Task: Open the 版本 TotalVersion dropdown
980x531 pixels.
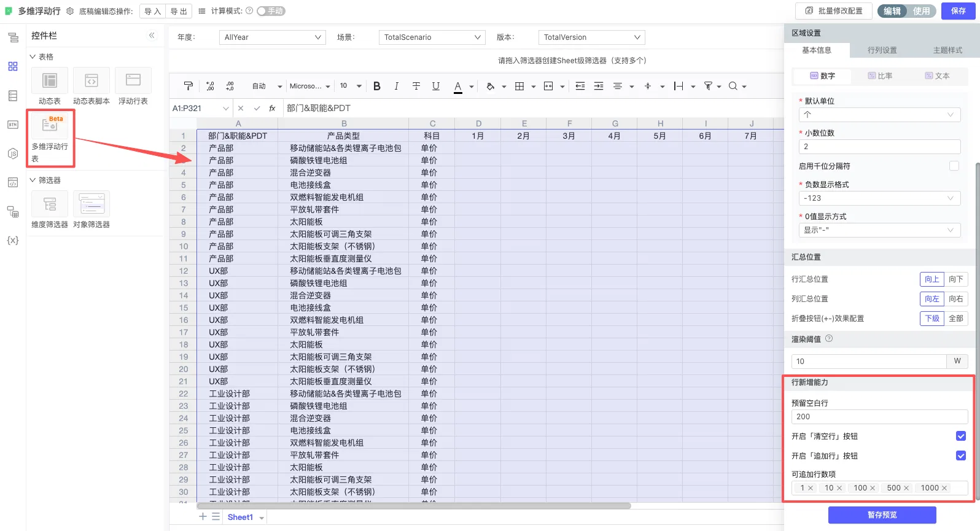Action: coord(591,37)
